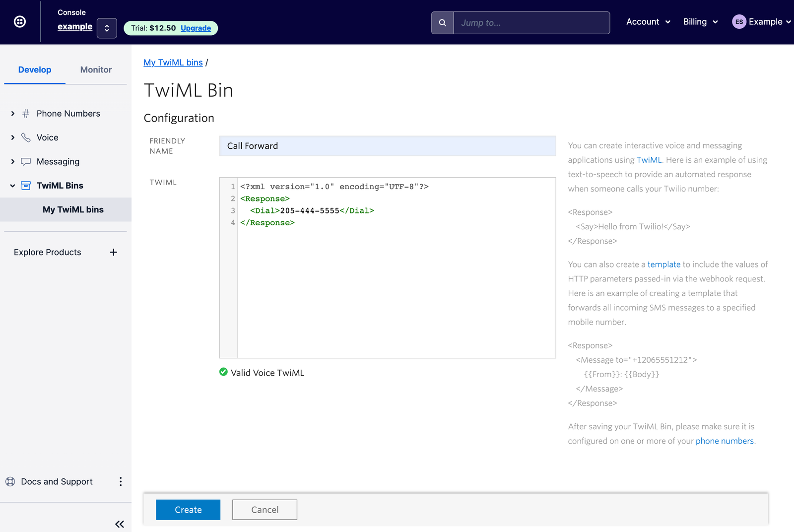Select the Develop tab
This screenshot has width=794, height=532.
[34, 69]
